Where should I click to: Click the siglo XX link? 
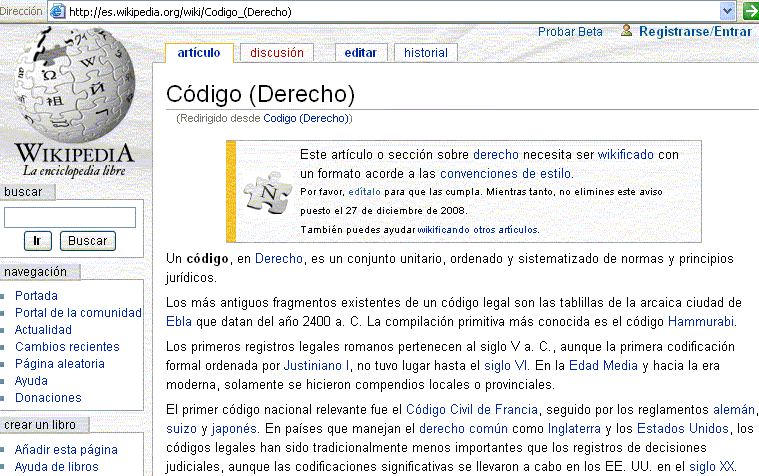click(x=712, y=467)
